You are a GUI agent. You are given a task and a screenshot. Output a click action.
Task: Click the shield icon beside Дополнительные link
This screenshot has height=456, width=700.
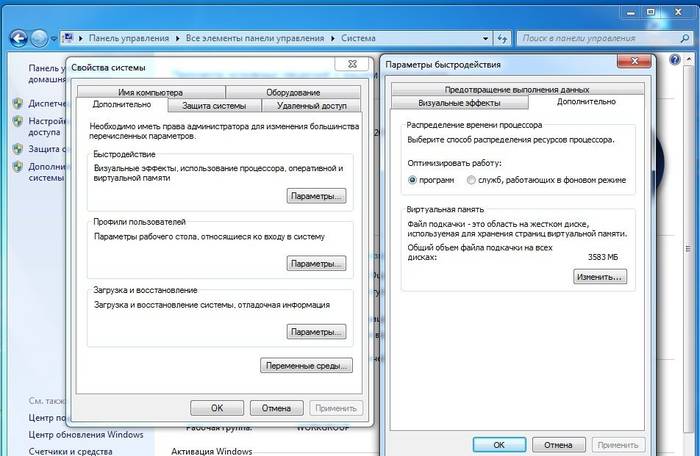18,167
